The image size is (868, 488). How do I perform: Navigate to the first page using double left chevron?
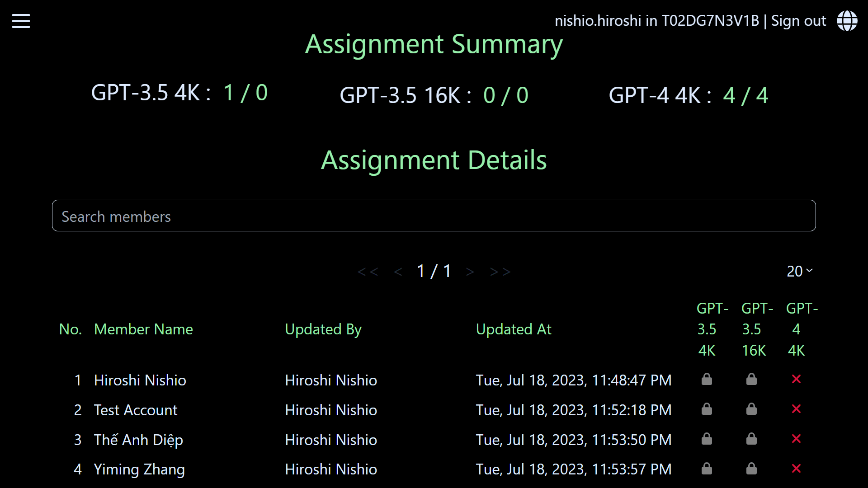[367, 271]
